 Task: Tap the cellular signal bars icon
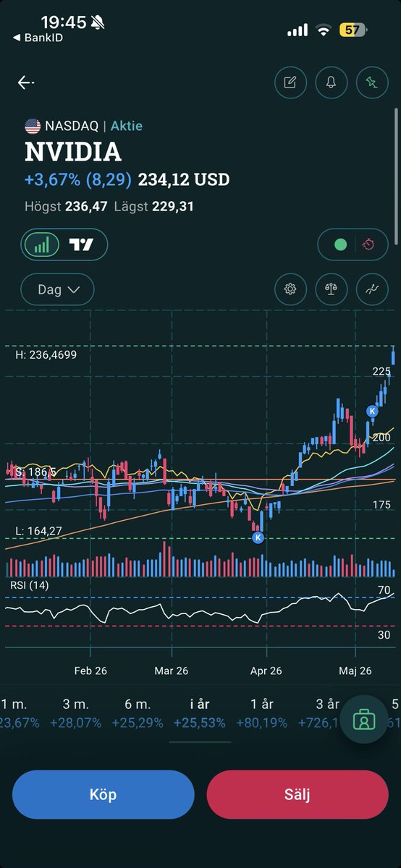coord(297,30)
